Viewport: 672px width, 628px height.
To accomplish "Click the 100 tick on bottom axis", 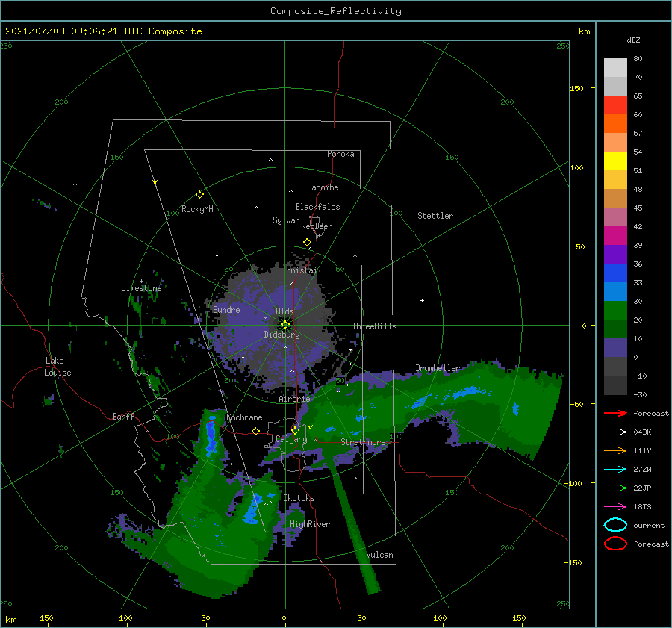I will point(440,618).
